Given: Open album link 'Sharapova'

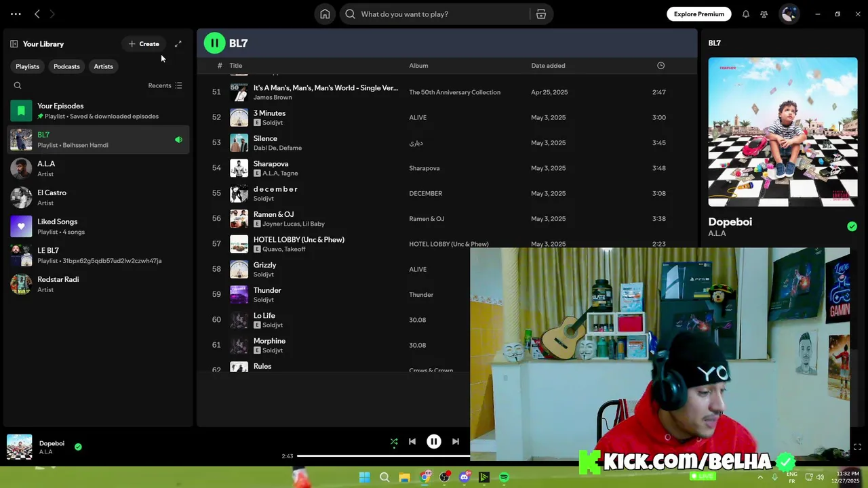Looking at the screenshot, I should click(424, 168).
